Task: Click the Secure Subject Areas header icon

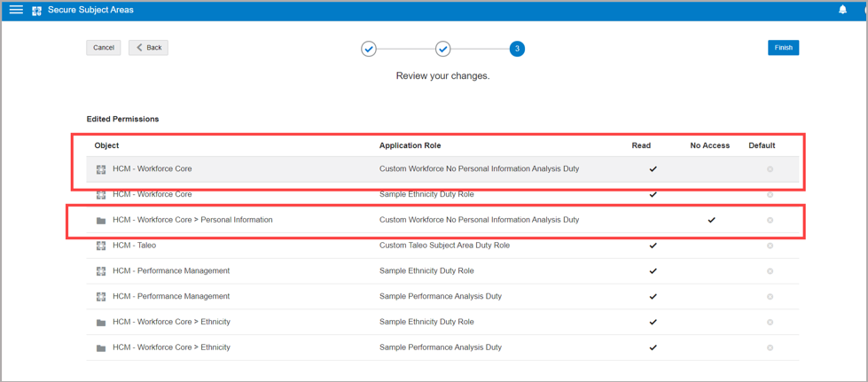Action: coord(36,11)
